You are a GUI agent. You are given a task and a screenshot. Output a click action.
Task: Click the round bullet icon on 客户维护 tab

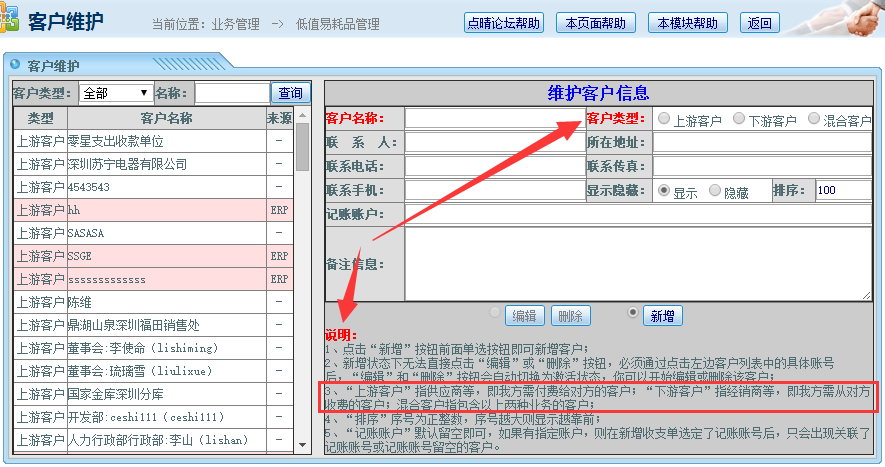pos(15,66)
